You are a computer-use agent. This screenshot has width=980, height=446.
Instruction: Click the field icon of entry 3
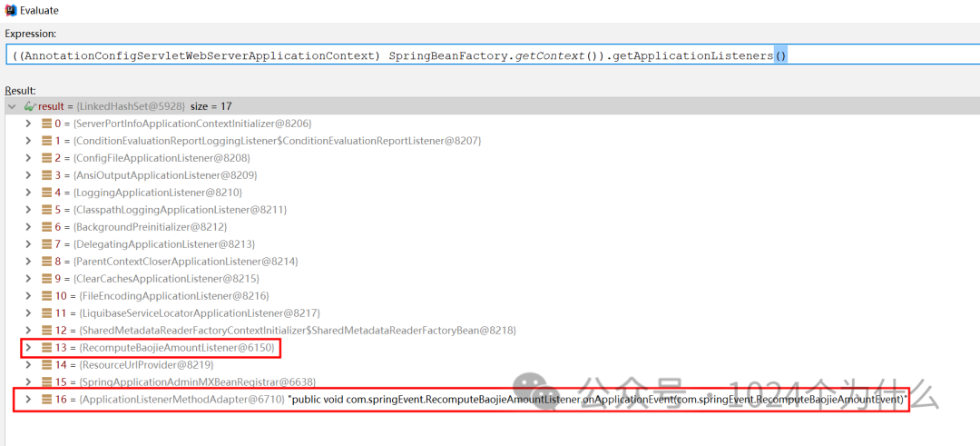click(x=47, y=175)
